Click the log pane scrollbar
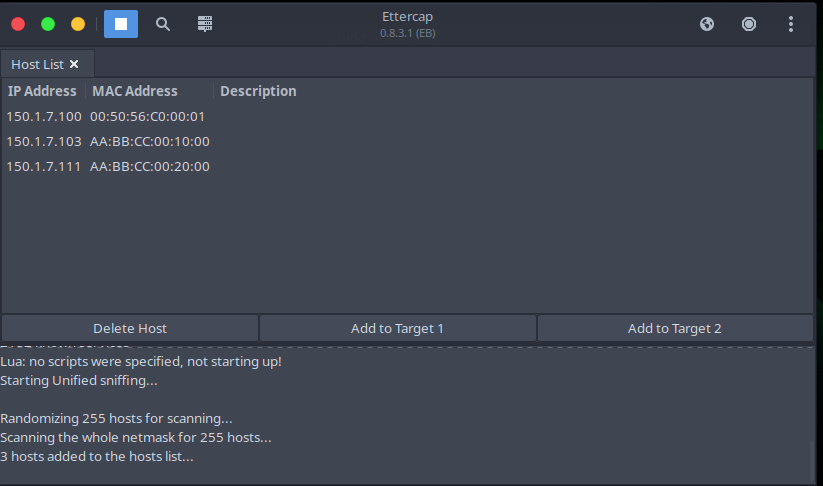The width and height of the screenshot is (823, 486). tap(812, 460)
